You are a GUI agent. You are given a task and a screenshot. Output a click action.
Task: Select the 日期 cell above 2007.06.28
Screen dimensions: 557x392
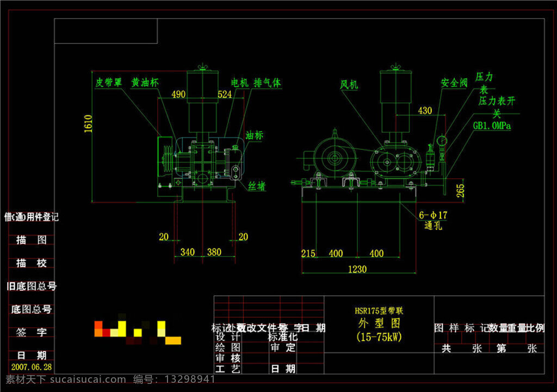31,356
